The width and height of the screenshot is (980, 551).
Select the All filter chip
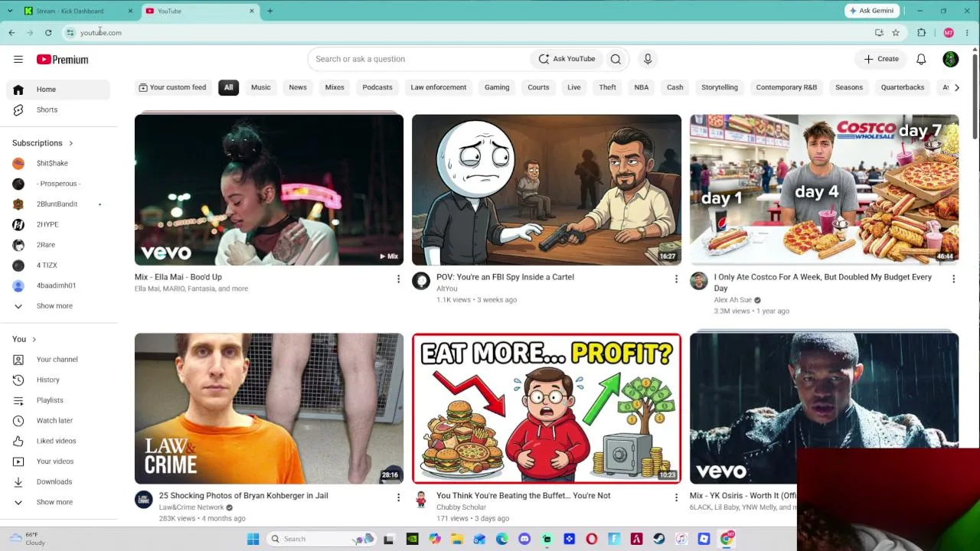pos(228,87)
